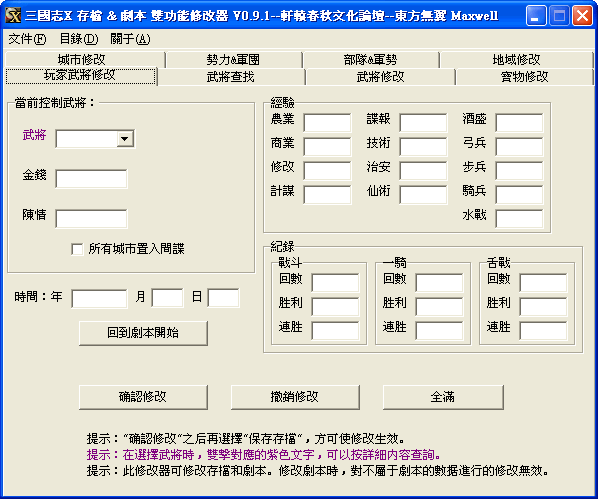Viewport: 598px width, 499px height.
Task: Select the 武將查找 tab
Action: point(230,77)
